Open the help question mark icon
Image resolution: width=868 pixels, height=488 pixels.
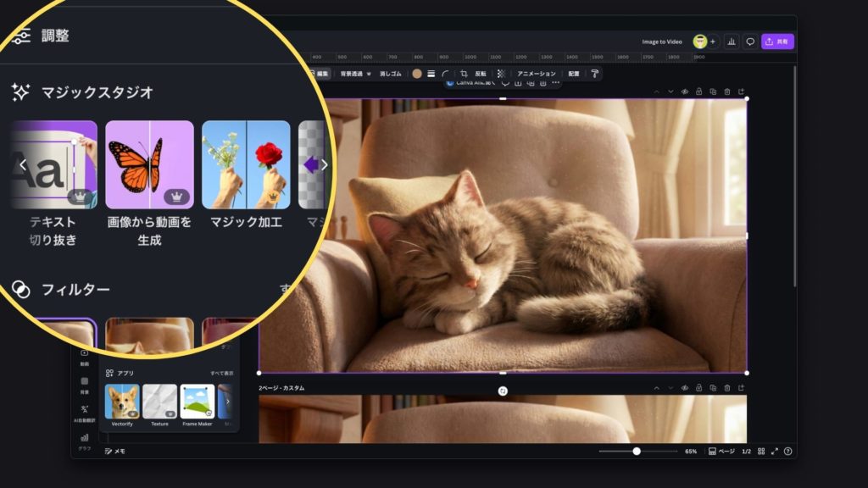coord(787,452)
